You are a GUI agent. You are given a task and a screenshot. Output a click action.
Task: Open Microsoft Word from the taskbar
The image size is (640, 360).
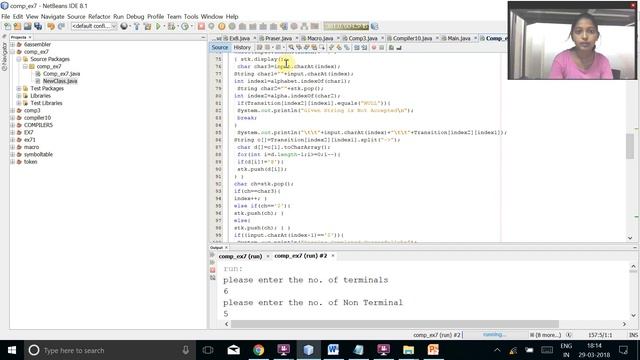[x=333, y=350]
